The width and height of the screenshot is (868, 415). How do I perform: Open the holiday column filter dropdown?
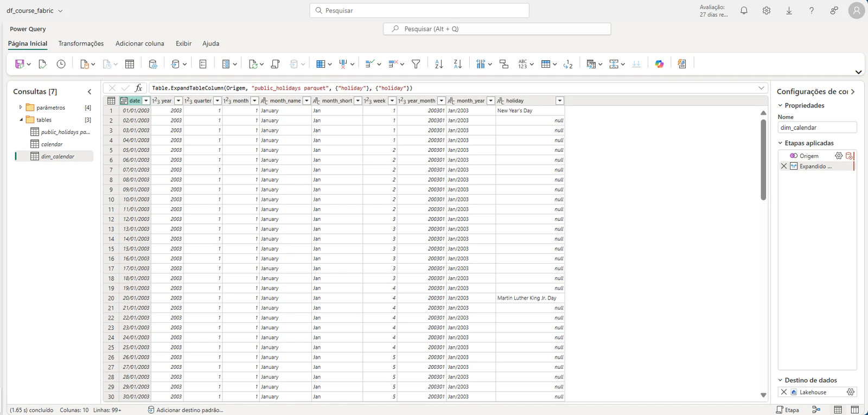click(560, 100)
